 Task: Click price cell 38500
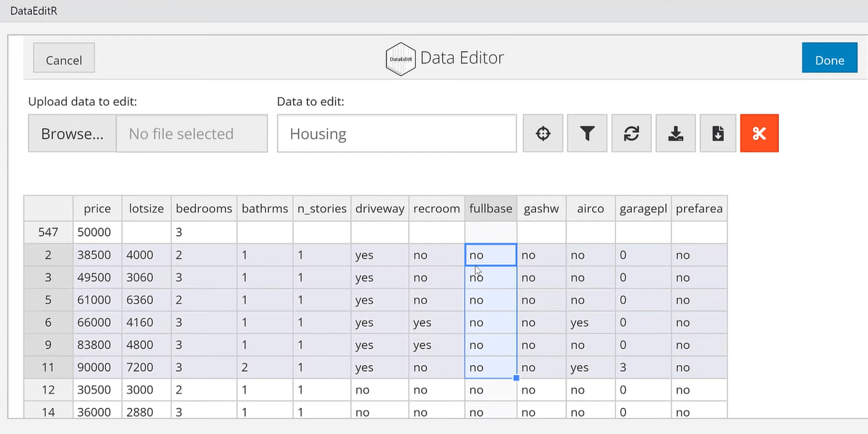click(x=97, y=255)
